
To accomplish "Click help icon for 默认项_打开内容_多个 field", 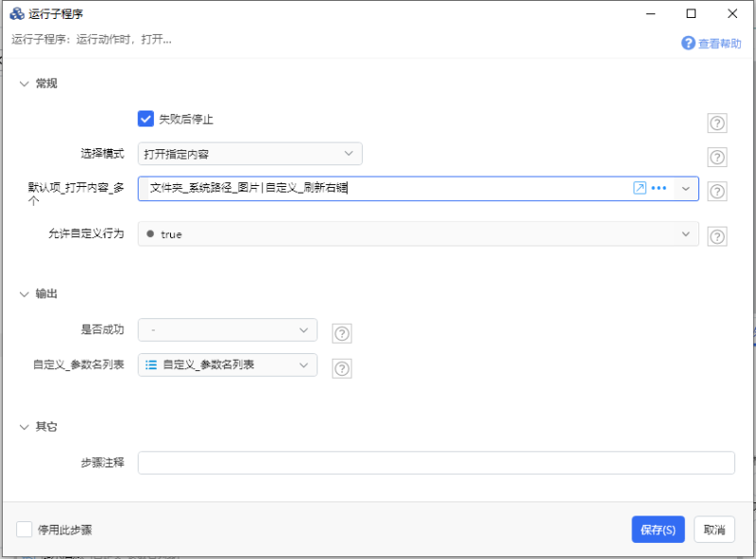I will (717, 192).
